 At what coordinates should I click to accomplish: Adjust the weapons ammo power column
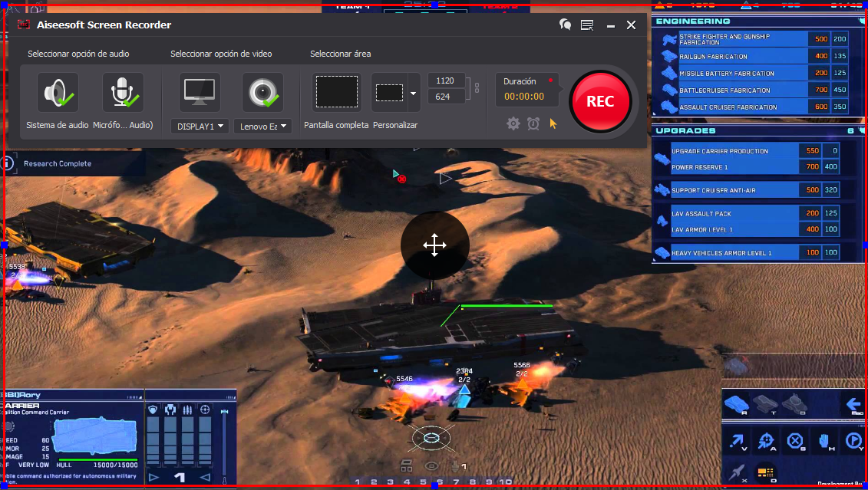[x=188, y=439]
